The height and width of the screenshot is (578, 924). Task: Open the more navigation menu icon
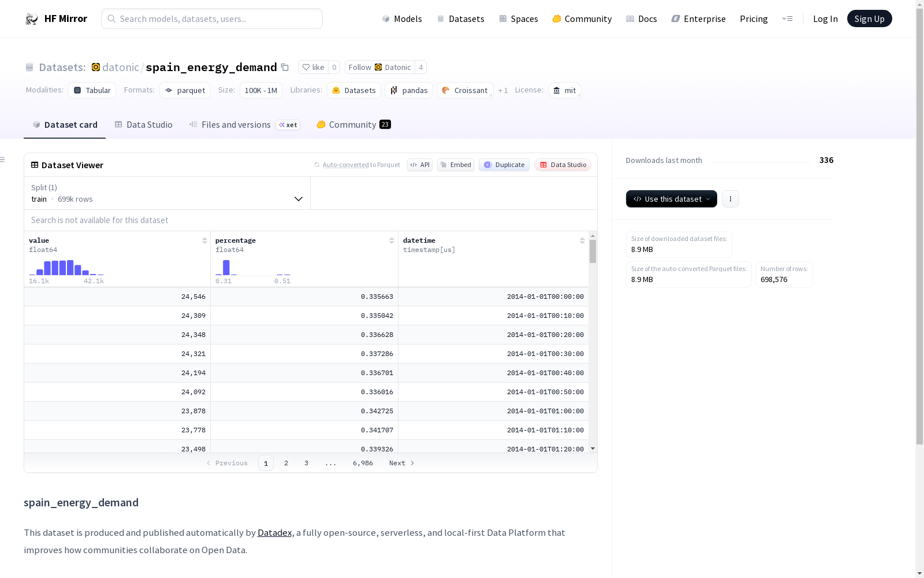pos(787,18)
